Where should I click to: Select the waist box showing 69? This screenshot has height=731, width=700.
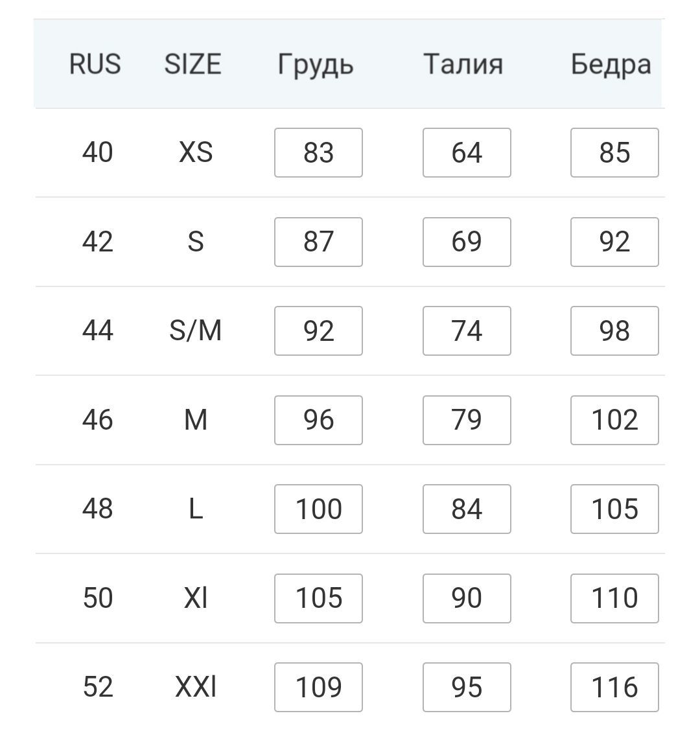467,242
